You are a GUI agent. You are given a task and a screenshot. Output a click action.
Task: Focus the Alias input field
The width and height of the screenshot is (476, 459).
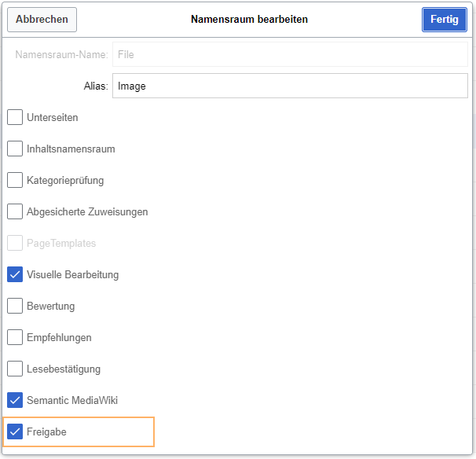[290, 86]
